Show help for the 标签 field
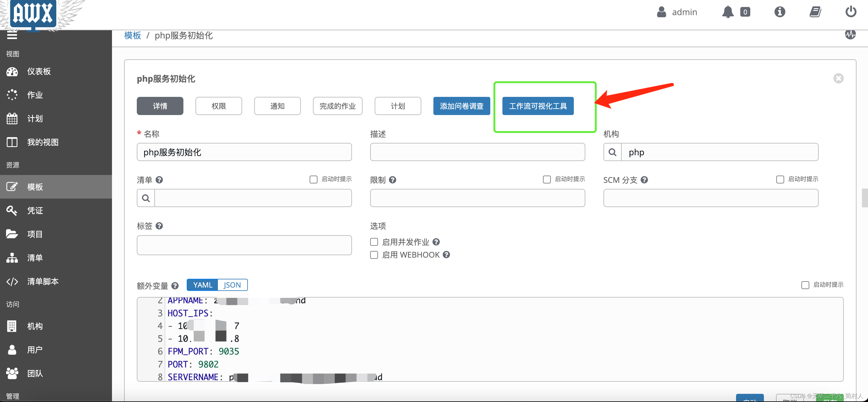 point(159,226)
